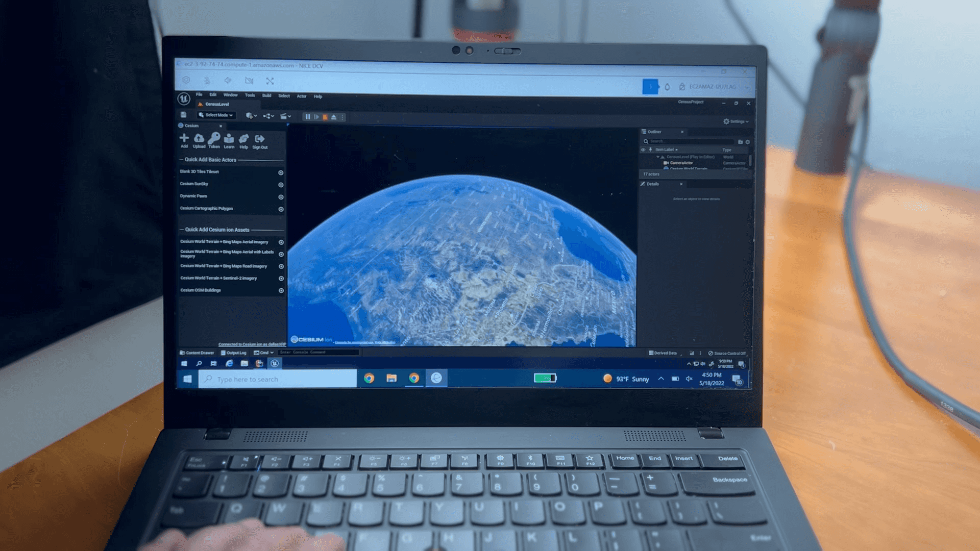Expand the EC2AMAZ user dropdown in NICE DCV

tap(747, 87)
